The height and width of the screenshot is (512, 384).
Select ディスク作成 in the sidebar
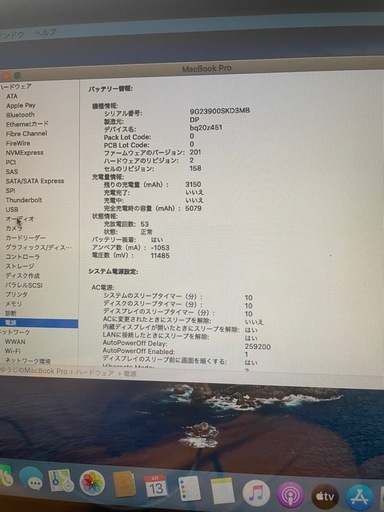pyautogui.click(x=22, y=276)
